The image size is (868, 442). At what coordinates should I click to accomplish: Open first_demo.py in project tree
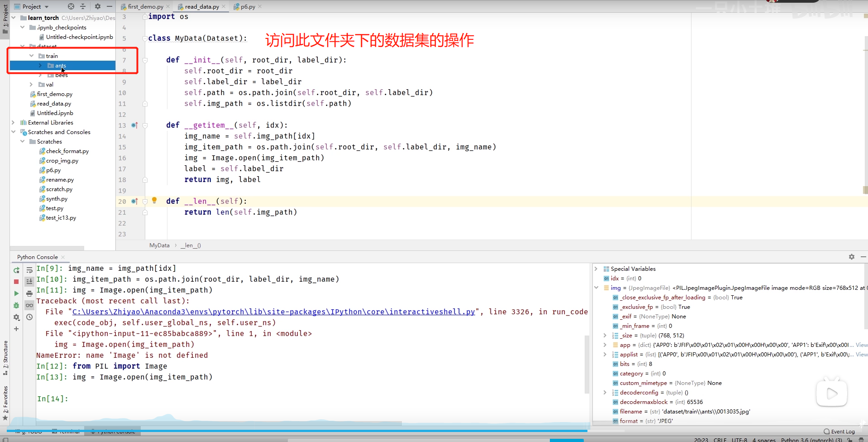[54, 94]
